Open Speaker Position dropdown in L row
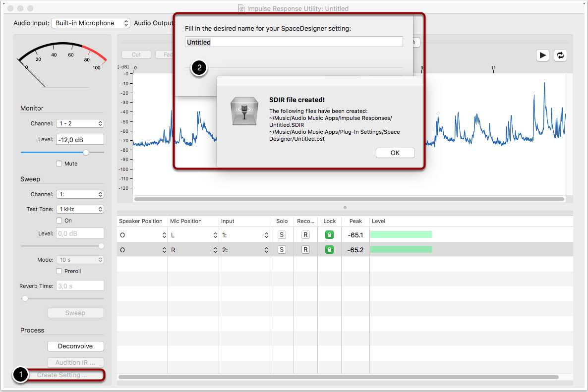 (142, 235)
